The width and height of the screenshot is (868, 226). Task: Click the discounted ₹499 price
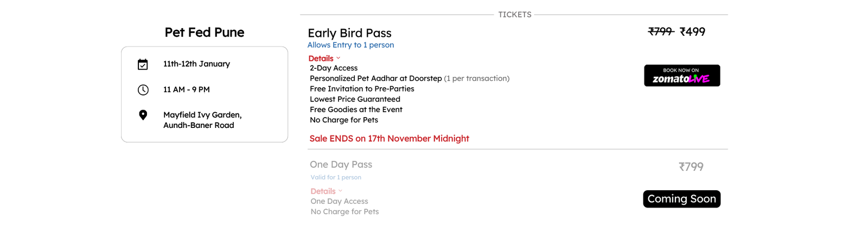(x=692, y=31)
